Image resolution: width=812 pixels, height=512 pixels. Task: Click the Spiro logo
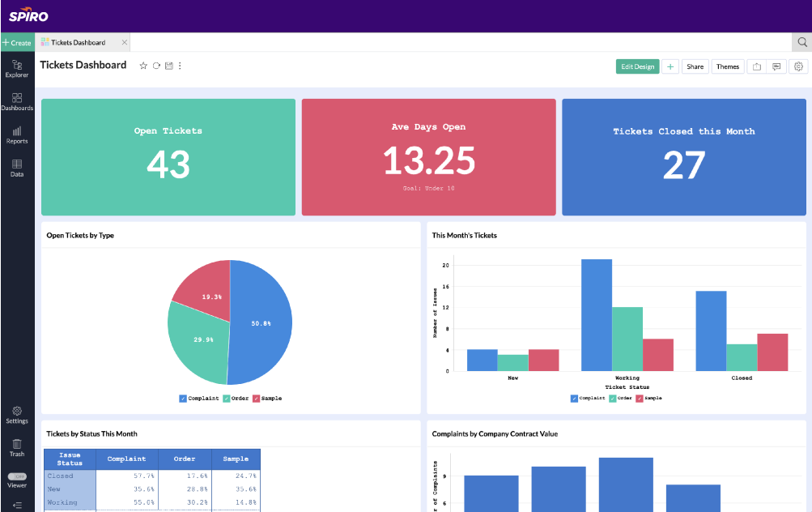pyautogui.click(x=28, y=15)
